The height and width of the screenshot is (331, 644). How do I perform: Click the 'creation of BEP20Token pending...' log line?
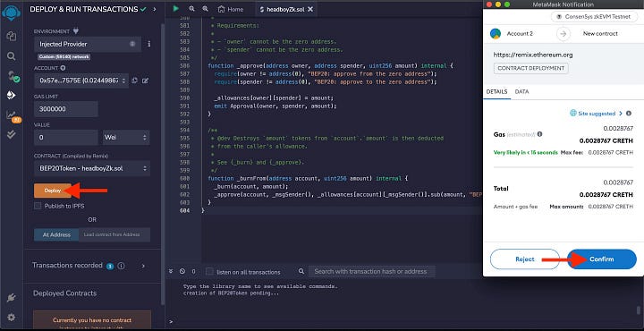tap(232, 293)
